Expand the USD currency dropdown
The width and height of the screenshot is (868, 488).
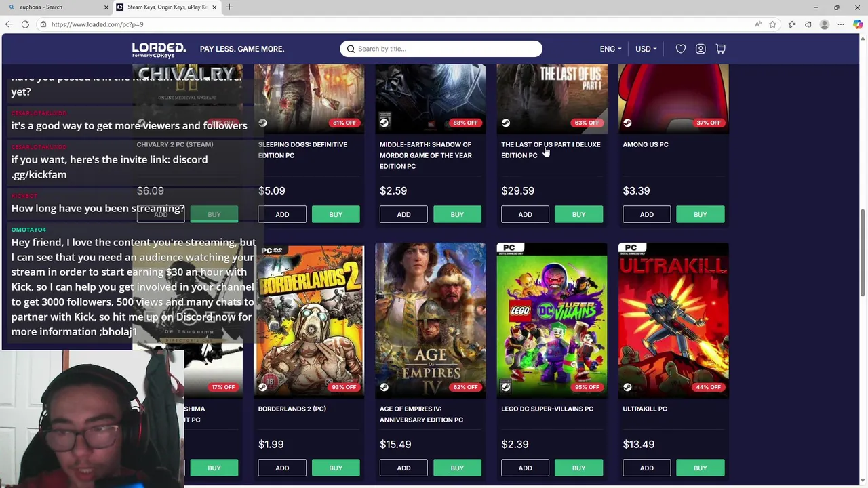(646, 49)
